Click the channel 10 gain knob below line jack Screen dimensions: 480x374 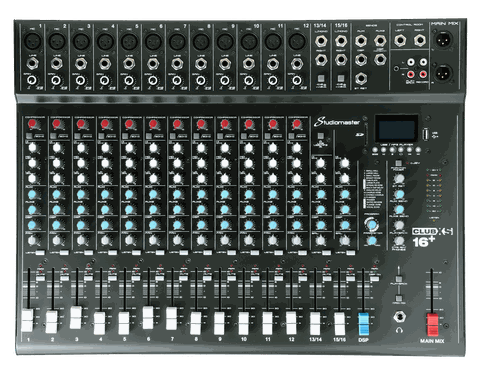249,80
